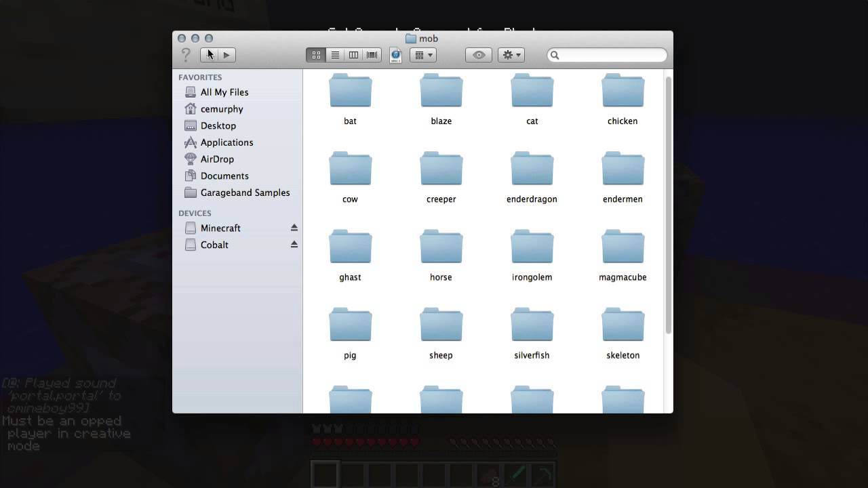Switch to column view
Screen dimensions: 868x488
click(x=353, y=55)
